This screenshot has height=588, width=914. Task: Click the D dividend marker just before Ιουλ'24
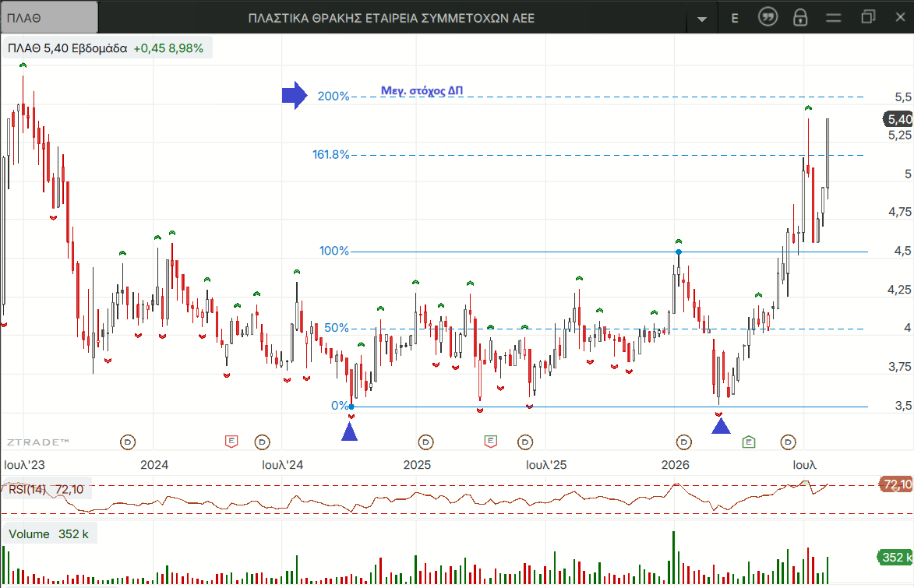coord(263,442)
